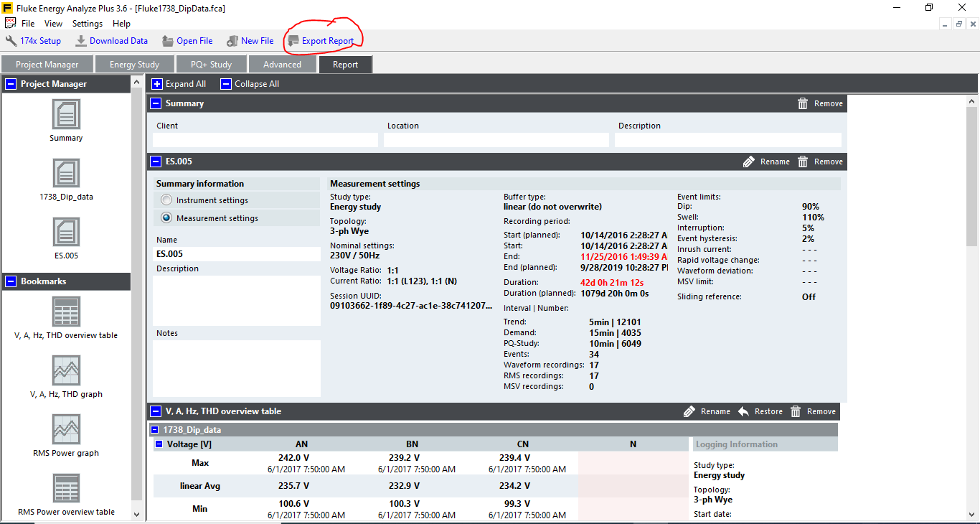Restore V, A, Hz, THD overview table
This screenshot has width=980, height=524.
click(x=760, y=411)
